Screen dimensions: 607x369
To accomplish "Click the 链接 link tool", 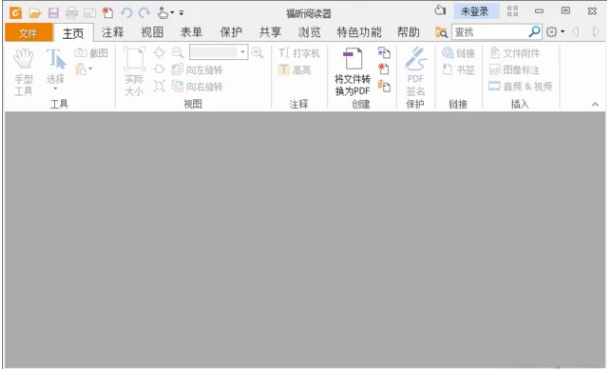I will pyautogui.click(x=458, y=53).
